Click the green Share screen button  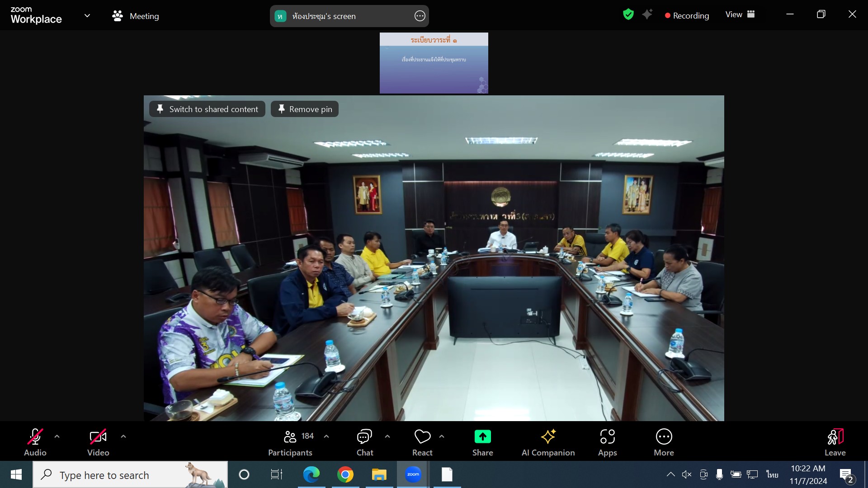click(482, 437)
